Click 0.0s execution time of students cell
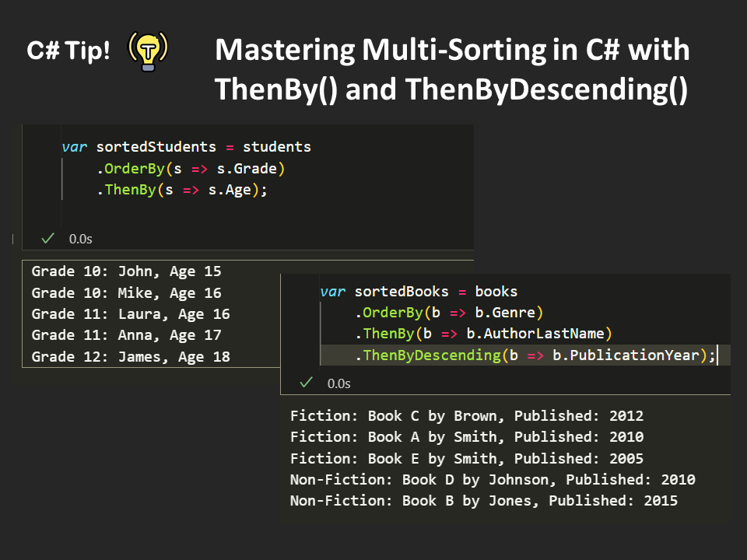 click(80, 239)
